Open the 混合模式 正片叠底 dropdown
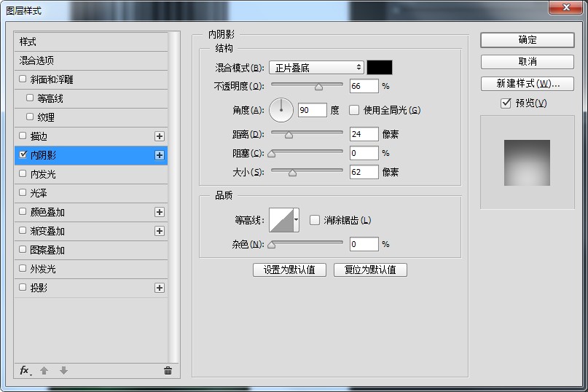The width and height of the screenshot is (588, 392). (x=316, y=68)
